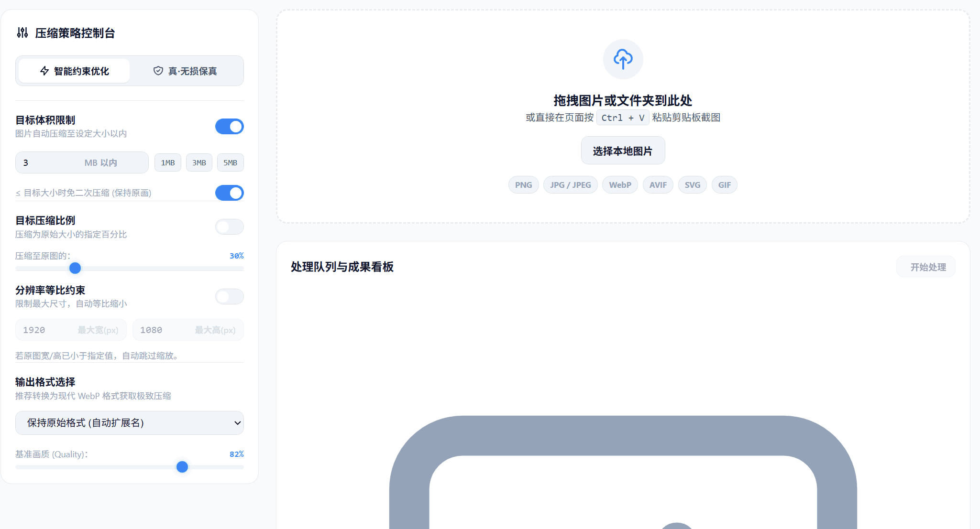Click the JPG / JPEG format tag
The width and height of the screenshot is (980, 529).
pyautogui.click(x=570, y=185)
